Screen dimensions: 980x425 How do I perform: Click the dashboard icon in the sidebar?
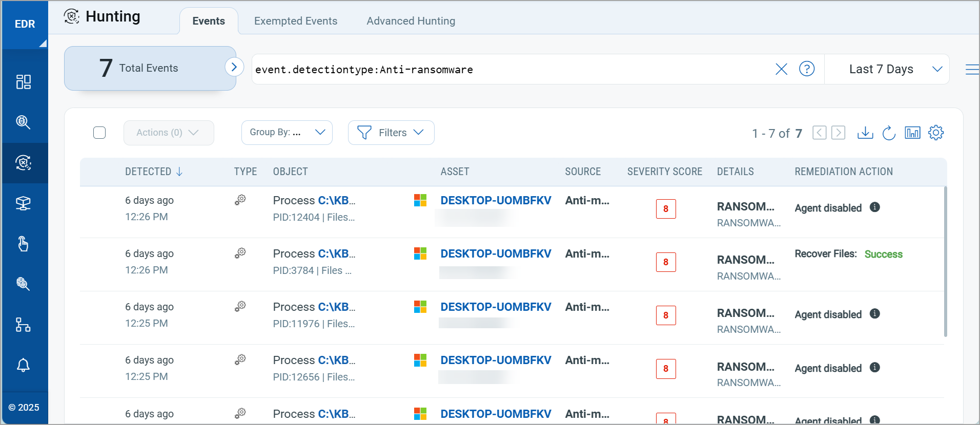(x=24, y=82)
